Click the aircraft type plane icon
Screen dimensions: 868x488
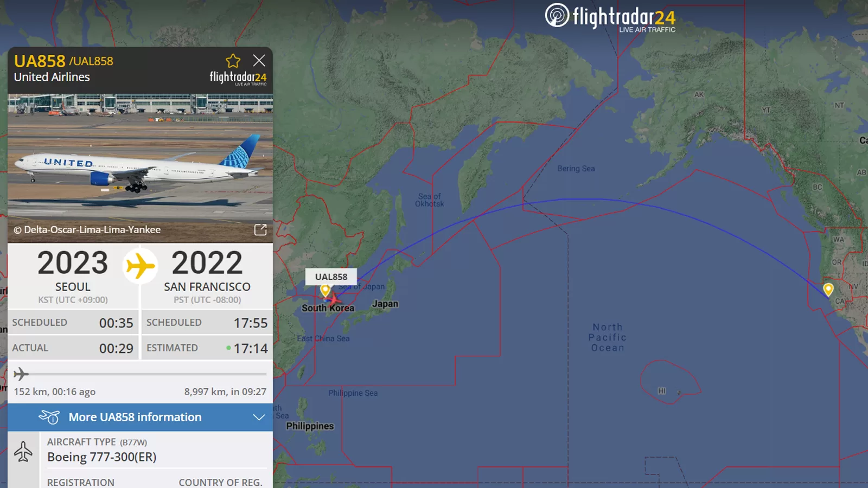coord(23,451)
